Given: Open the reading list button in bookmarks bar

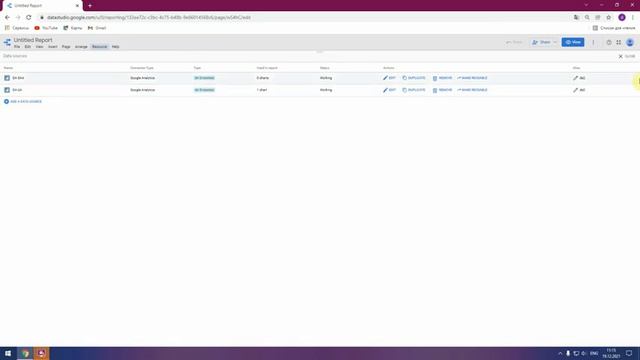Looking at the screenshot, I should pyautogui.click(x=614, y=28).
